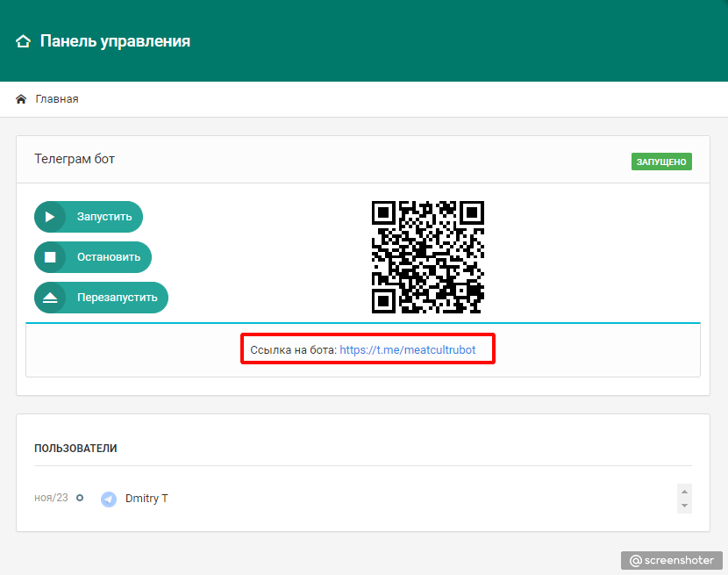Click the home icon in the green header
This screenshot has width=728, height=575.
tap(23, 41)
